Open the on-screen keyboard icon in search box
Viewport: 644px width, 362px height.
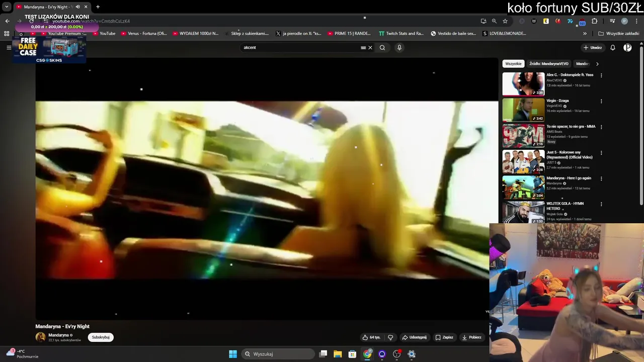coord(363,48)
